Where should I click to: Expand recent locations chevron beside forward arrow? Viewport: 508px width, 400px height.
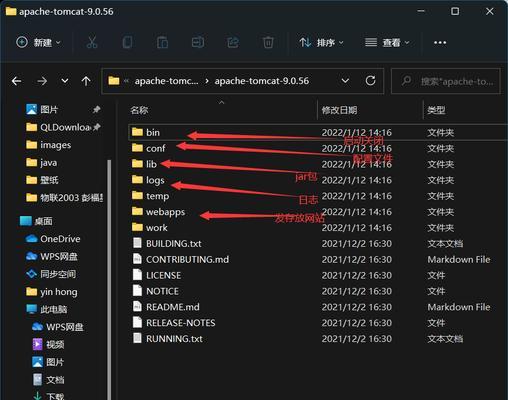coord(65,81)
